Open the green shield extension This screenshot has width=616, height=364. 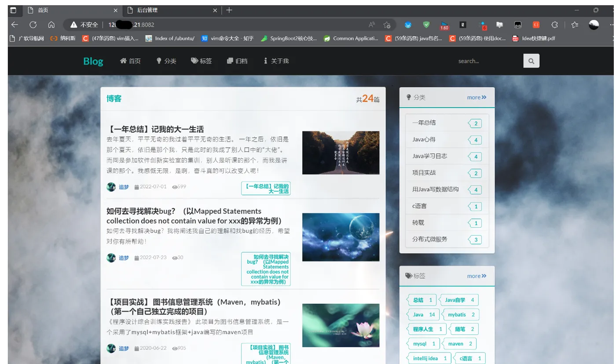(426, 25)
